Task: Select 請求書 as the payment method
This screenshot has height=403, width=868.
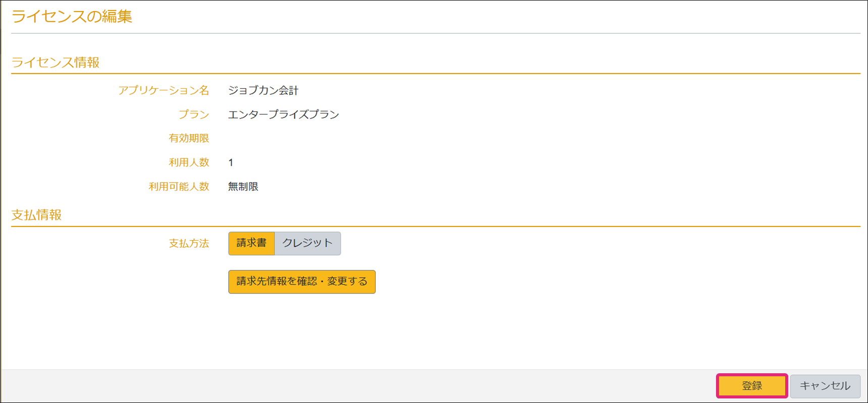Action: (251, 244)
